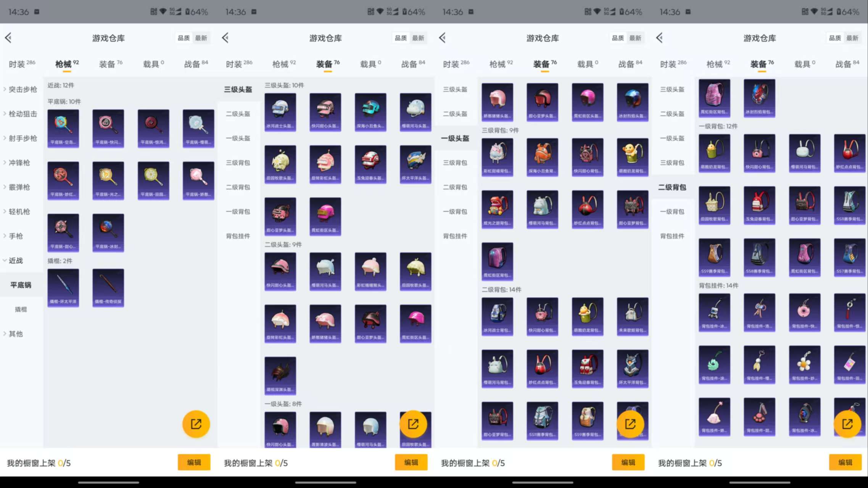The width and height of the screenshot is (868, 488).
Task: Collapse the 近战 melee category
Action: tap(15, 260)
